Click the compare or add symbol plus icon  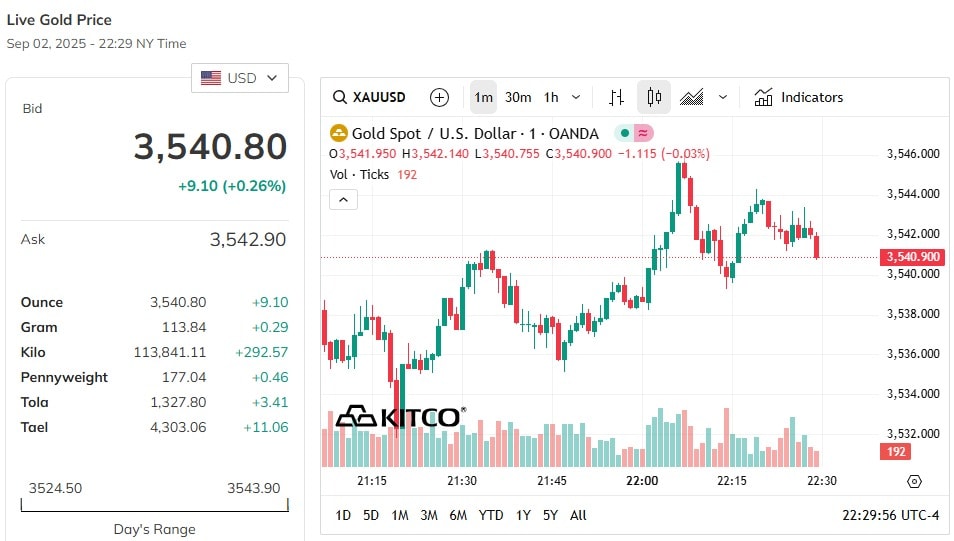click(439, 97)
